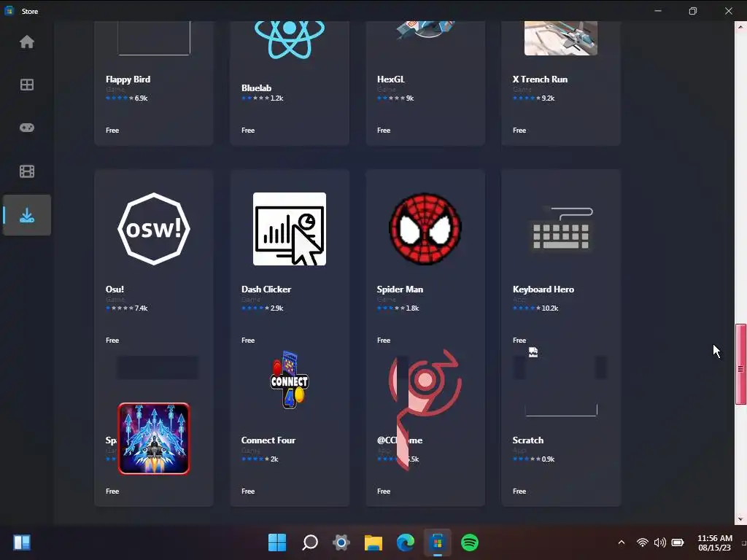Click the Flappy Bird title

tap(128, 79)
